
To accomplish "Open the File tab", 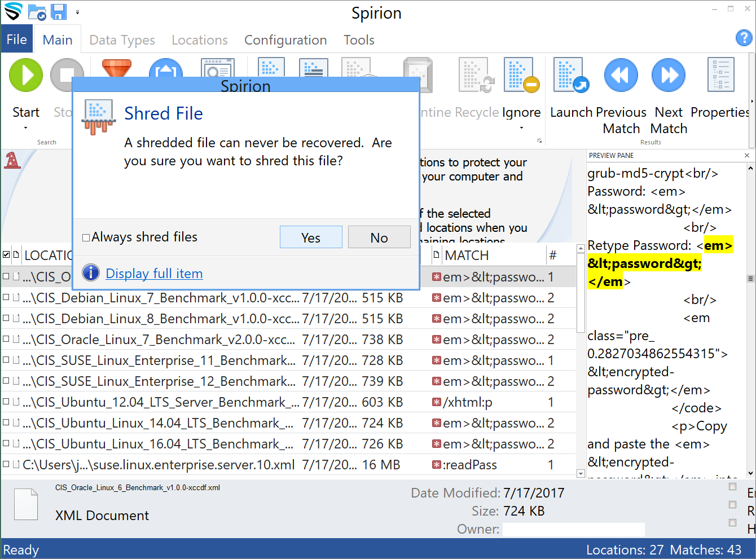I will tap(16, 39).
